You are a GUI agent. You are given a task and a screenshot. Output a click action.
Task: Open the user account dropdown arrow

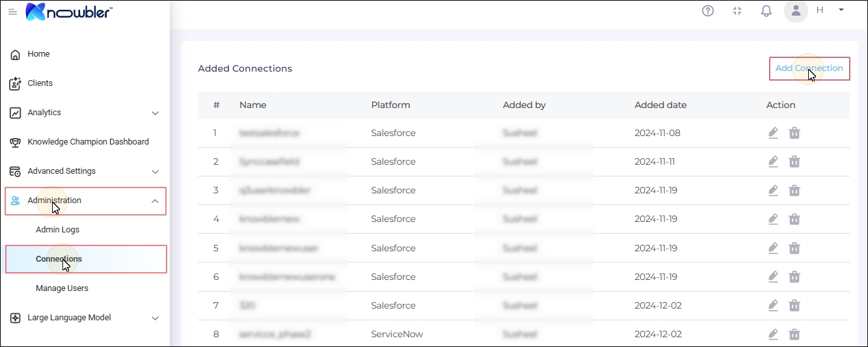point(841,10)
